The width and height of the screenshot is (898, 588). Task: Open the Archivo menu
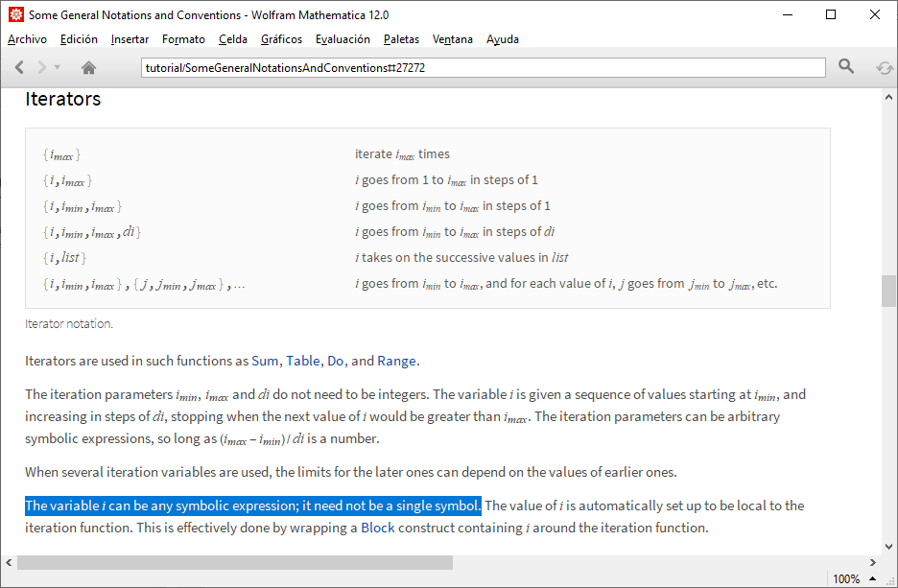(x=27, y=39)
